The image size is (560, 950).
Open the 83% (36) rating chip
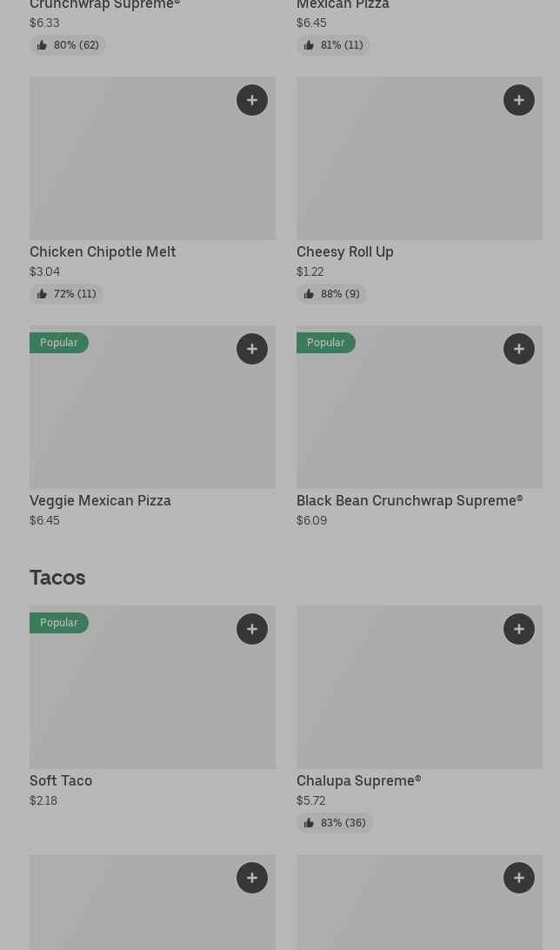pyautogui.click(x=335, y=823)
